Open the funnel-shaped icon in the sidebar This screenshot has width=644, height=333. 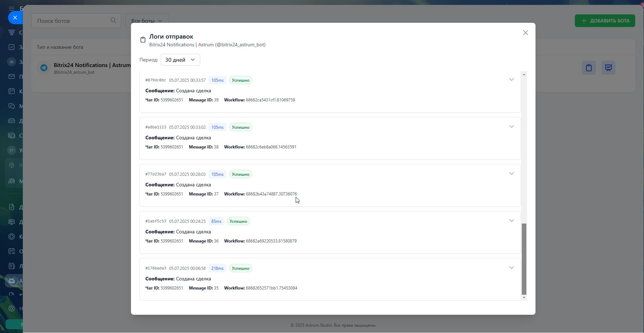[x=12, y=32]
